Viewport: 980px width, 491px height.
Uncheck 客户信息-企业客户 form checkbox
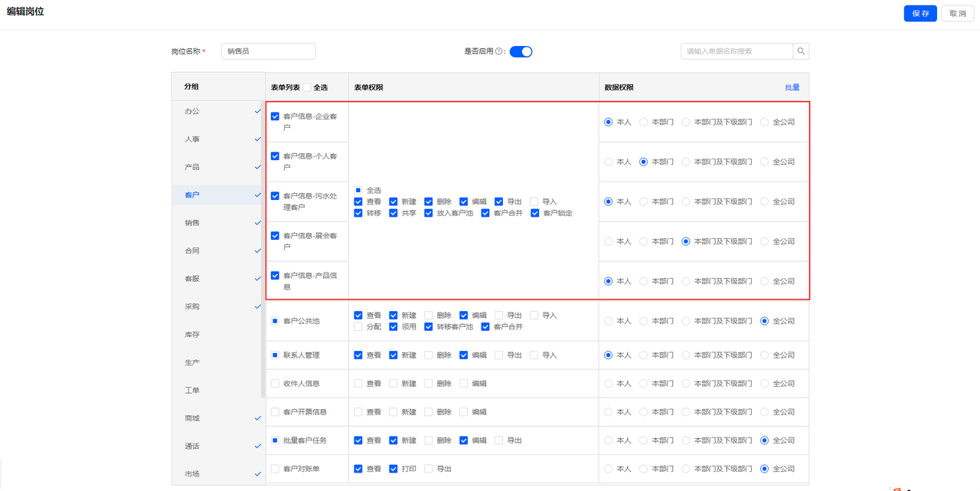coord(275,116)
